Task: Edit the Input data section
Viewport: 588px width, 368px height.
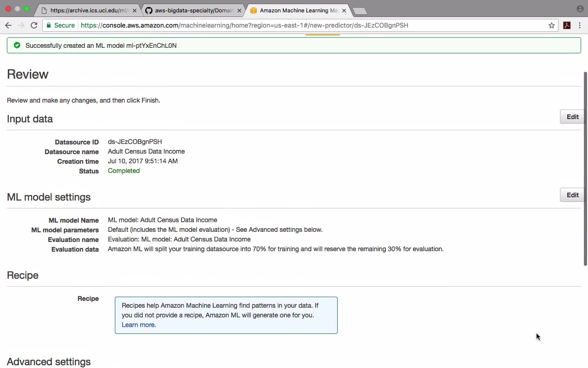Action: pyautogui.click(x=572, y=117)
